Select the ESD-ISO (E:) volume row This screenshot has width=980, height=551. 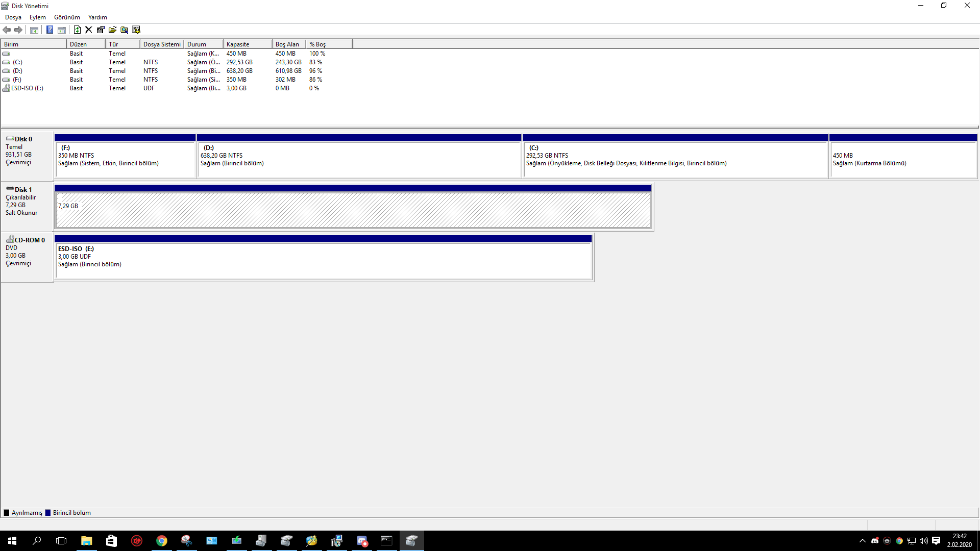click(x=27, y=88)
